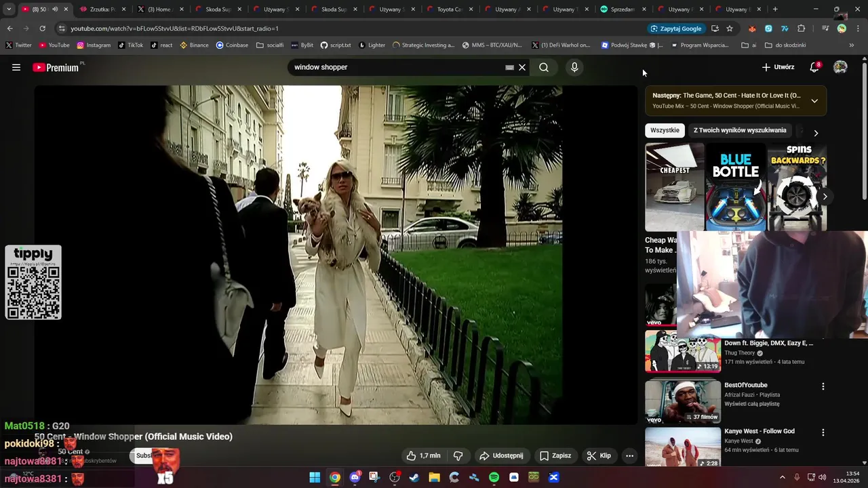Open the browser tab search dropdown

pos(9,9)
